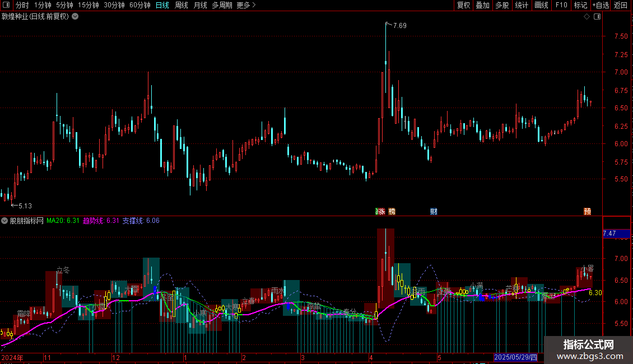Viewport: 633px width, 364px height.
Task: Click the diamond marker icon above chart
Action: [x=587, y=17]
